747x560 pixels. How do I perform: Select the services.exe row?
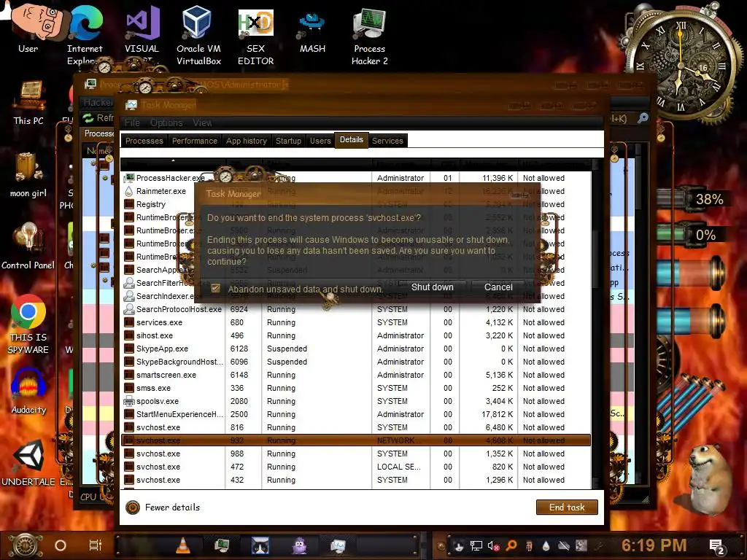click(x=356, y=322)
